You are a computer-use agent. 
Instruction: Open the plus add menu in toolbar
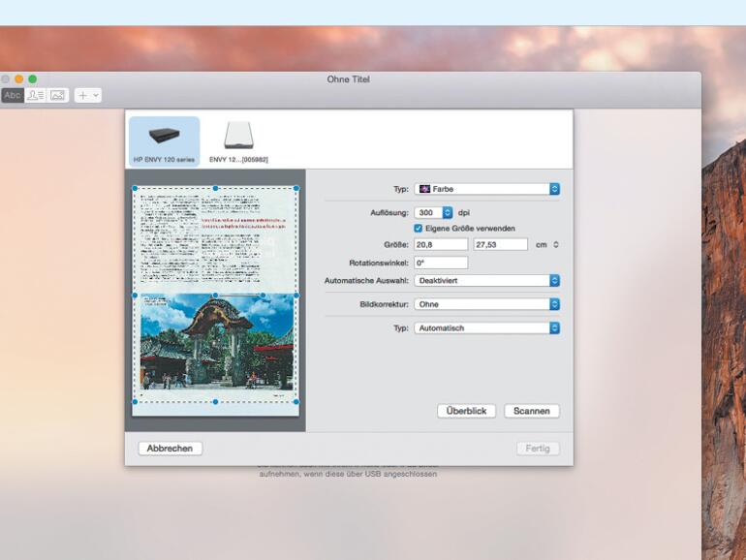click(x=88, y=95)
